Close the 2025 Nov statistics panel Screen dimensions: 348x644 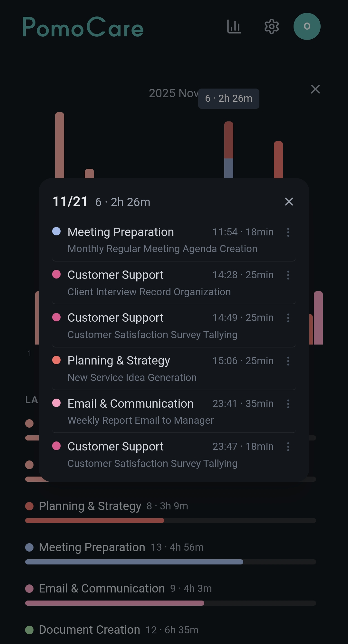point(315,89)
